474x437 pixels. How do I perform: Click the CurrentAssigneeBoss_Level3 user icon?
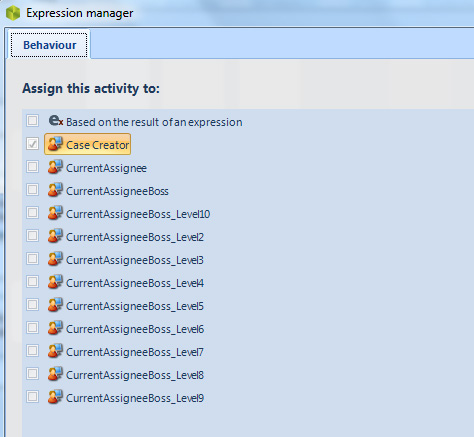point(55,259)
